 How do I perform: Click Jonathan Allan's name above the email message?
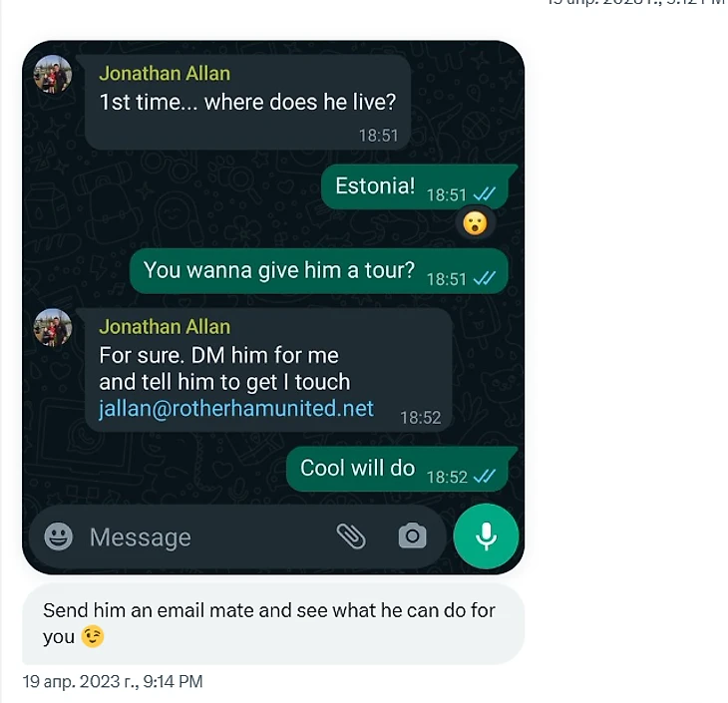pyautogui.click(x=165, y=327)
